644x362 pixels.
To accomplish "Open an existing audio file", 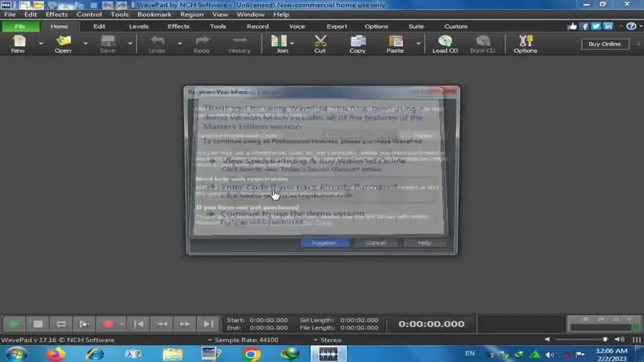I will point(63,44).
